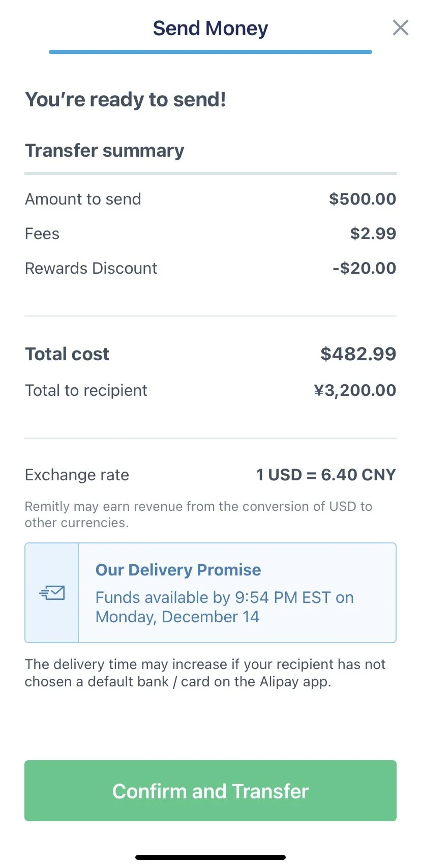Tap the Total cost label

coord(67,354)
